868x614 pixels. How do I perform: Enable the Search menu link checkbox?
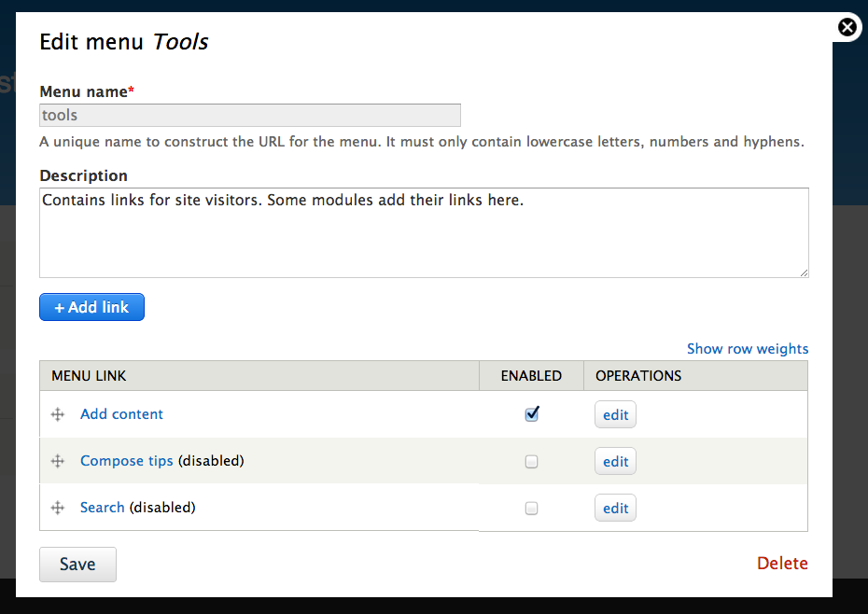click(531, 508)
